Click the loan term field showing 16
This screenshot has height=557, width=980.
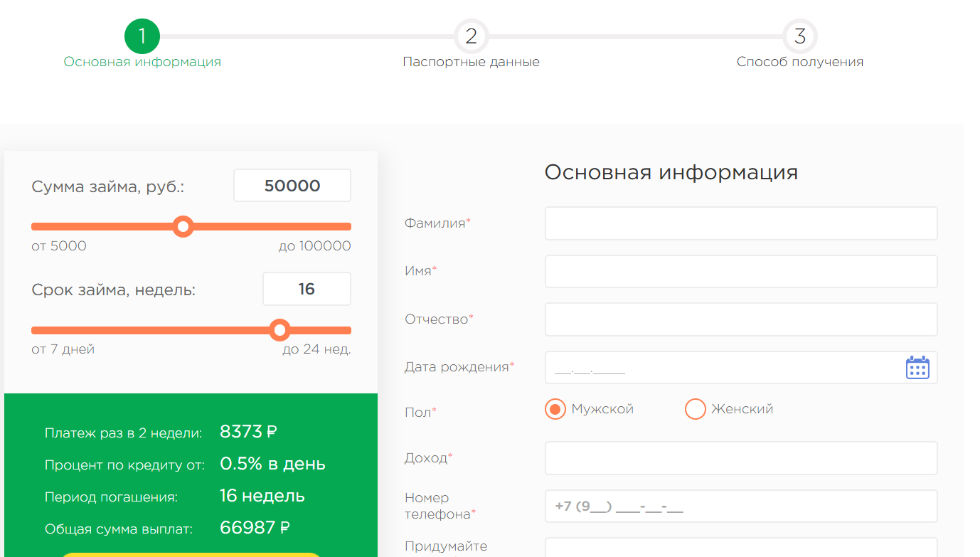tap(307, 289)
